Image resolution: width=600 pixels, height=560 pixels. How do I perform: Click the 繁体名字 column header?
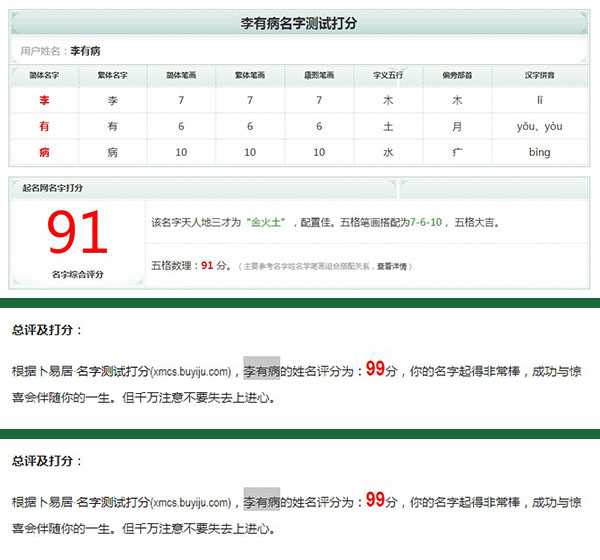coord(112,75)
